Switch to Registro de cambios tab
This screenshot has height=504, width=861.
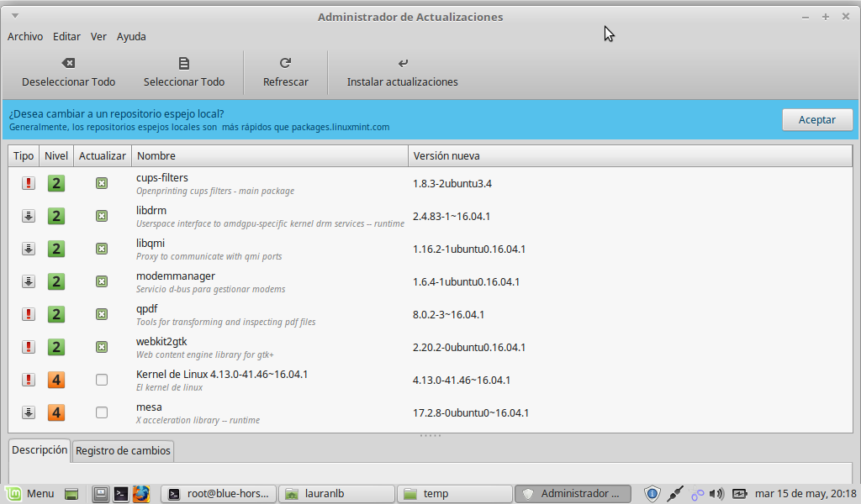(x=123, y=451)
